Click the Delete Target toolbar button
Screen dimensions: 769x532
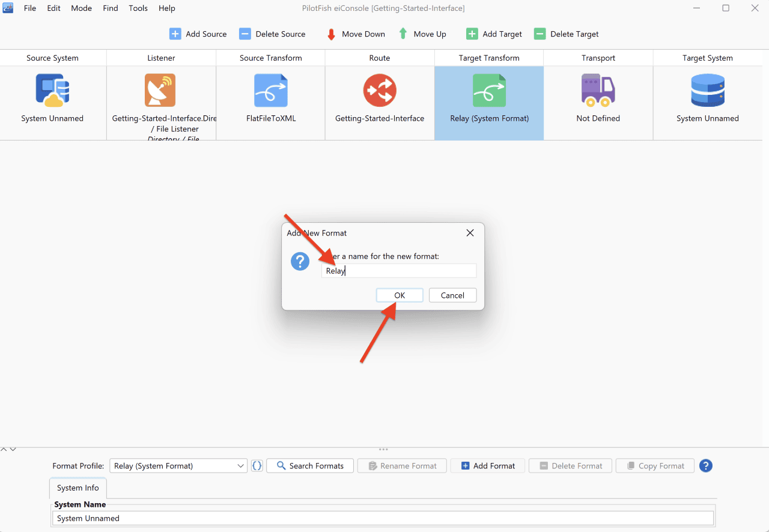point(566,34)
